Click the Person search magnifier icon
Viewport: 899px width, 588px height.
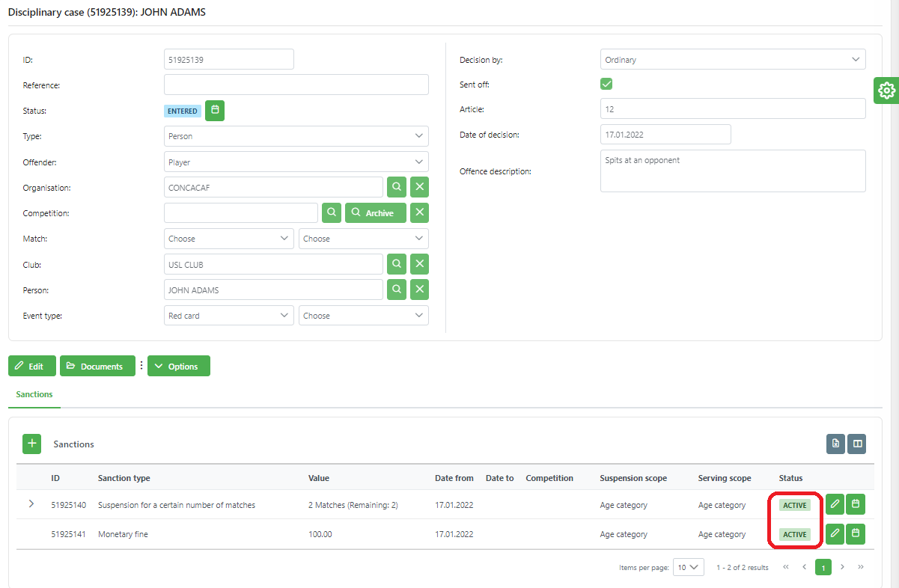[x=396, y=290]
